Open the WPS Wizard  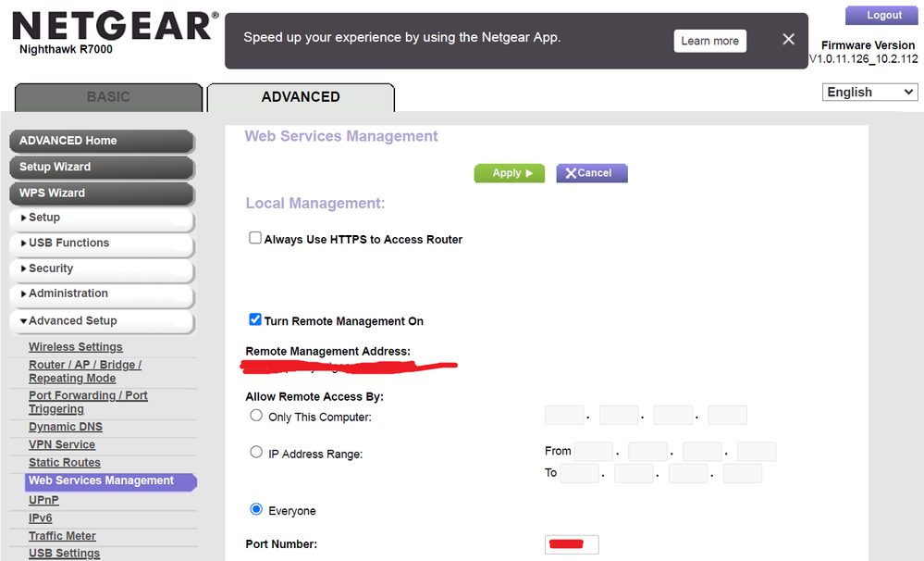click(102, 193)
